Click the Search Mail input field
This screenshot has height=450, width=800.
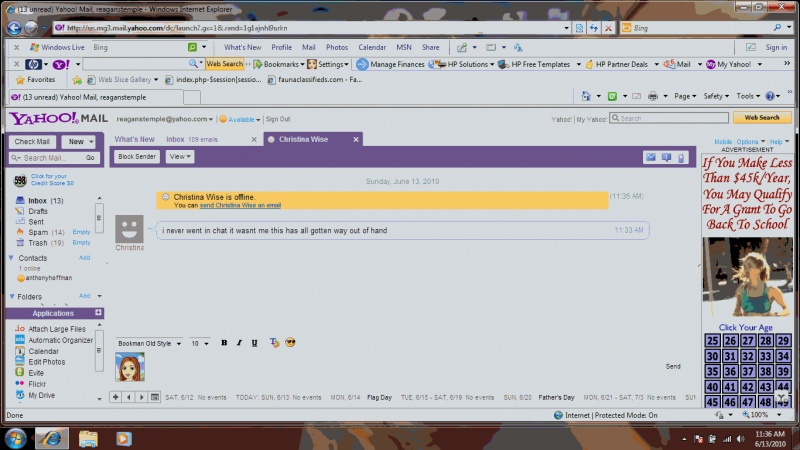point(46,158)
